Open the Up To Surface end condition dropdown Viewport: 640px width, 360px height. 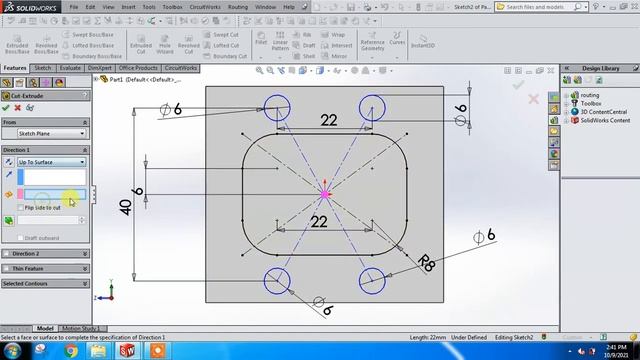tap(51, 162)
